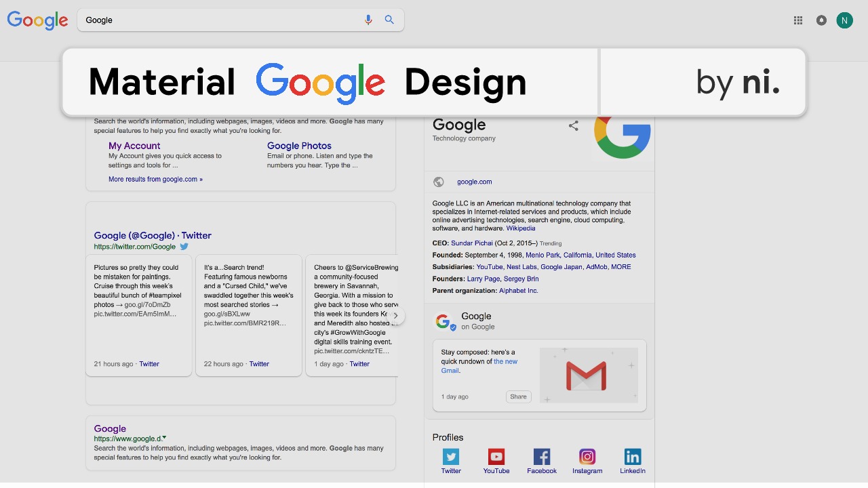868x488 pixels.
Task: Open the purple Google result title
Action: 110,428
